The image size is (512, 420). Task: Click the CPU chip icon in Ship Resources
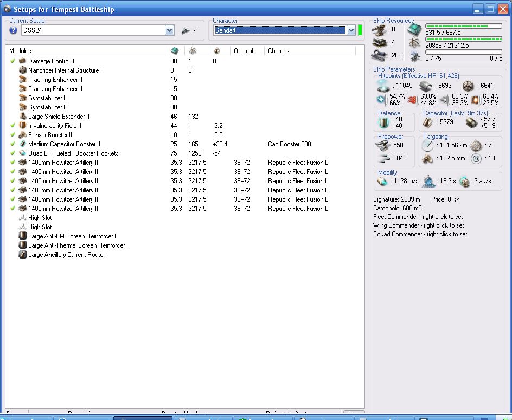(414, 30)
